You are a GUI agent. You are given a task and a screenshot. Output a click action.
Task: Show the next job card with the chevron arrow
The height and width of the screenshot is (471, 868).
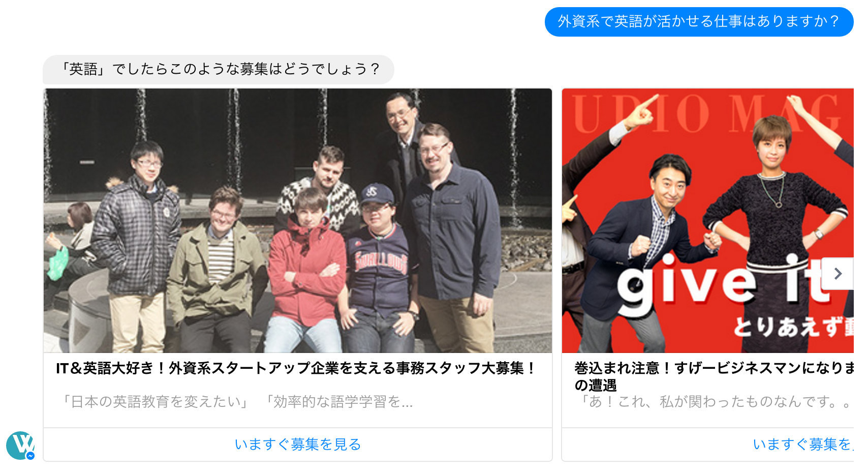click(x=838, y=274)
